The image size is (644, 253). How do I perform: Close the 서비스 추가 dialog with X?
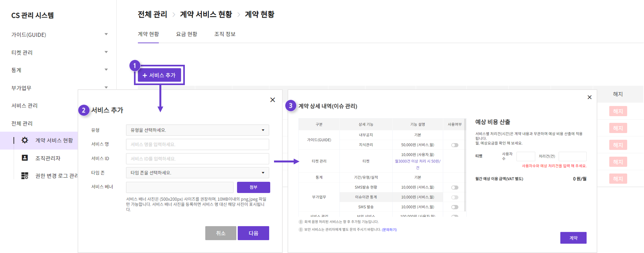pos(272,100)
